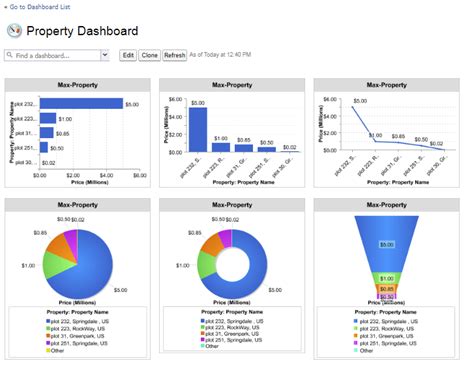Click the $0.85 column in vertical bar chart
The height and width of the screenshot is (376, 474).
[x=244, y=148]
